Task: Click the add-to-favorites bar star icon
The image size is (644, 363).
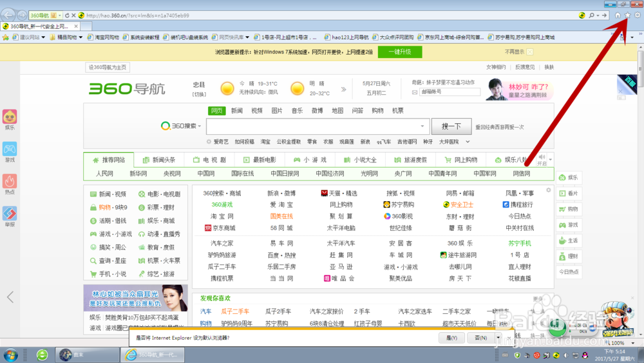Action: 6,37
